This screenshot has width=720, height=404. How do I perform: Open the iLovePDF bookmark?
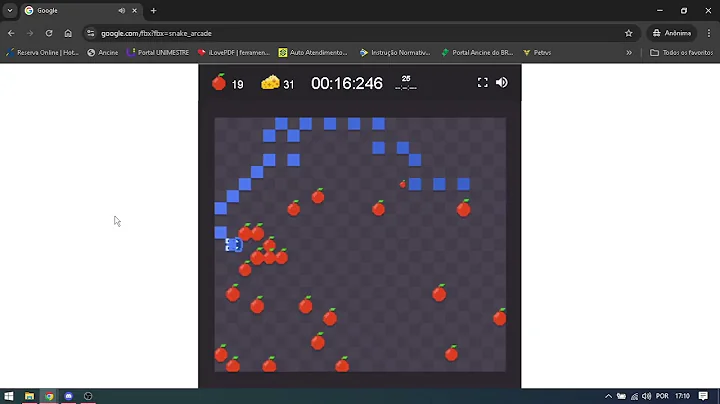(x=233, y=53)
